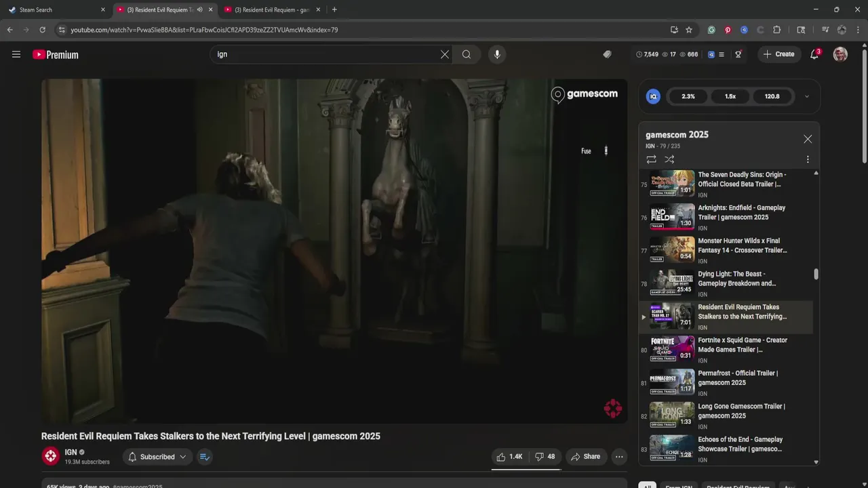Screen dimensions: 868x488
Task: Pause the video by clicking the player
Action: (x=334, y=251)
